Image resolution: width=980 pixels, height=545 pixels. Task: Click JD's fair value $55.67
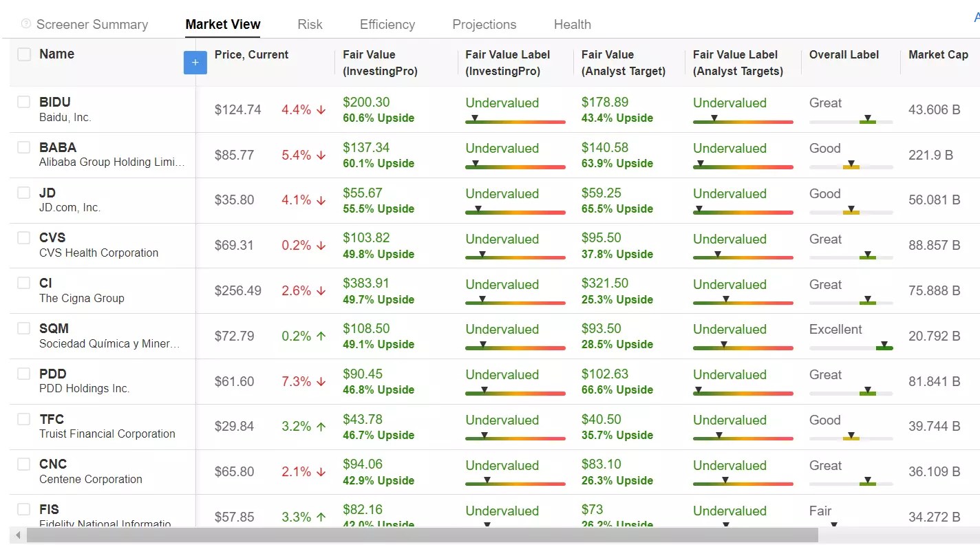pyautogui.click(x=363, y=193)
